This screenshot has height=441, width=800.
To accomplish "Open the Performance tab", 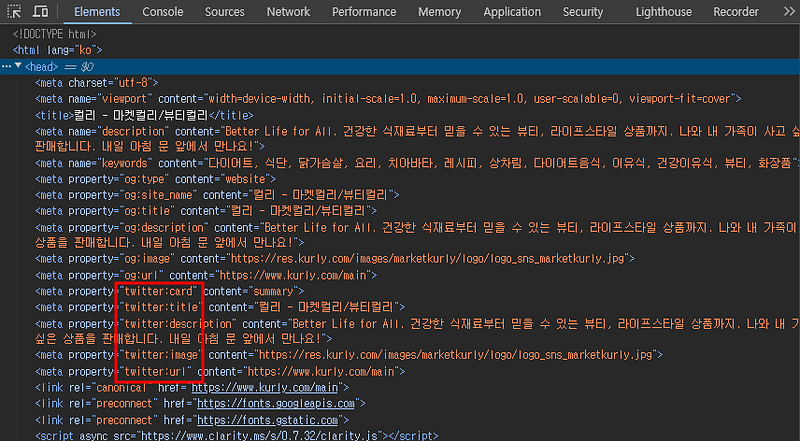I will (364, 12).
